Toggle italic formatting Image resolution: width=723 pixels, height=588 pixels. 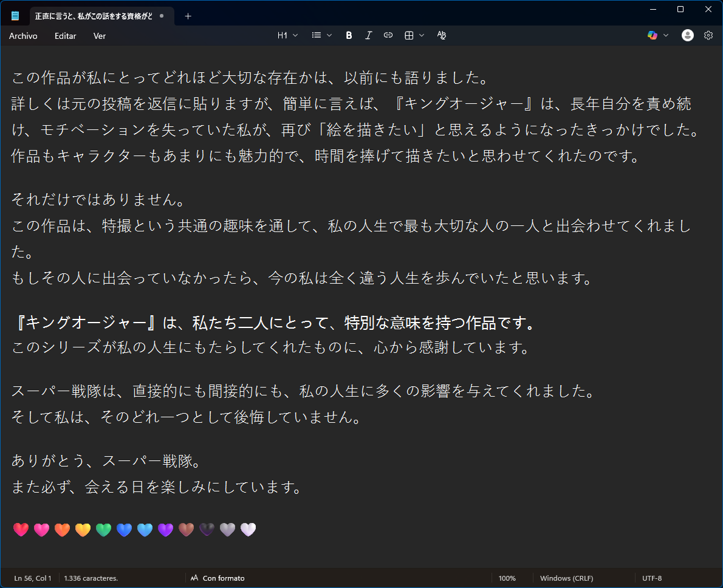pyautogui.click(x=368, y=35)
